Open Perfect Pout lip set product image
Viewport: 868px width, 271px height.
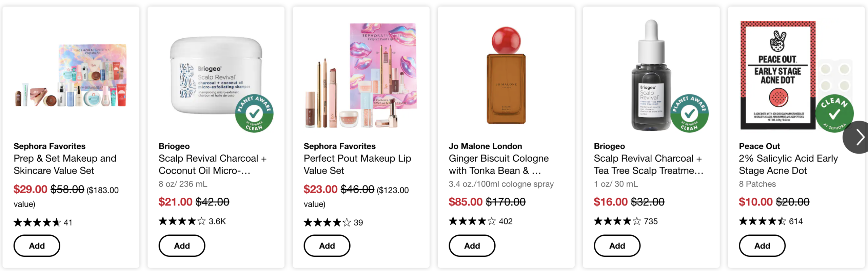[x=361, y=75]
